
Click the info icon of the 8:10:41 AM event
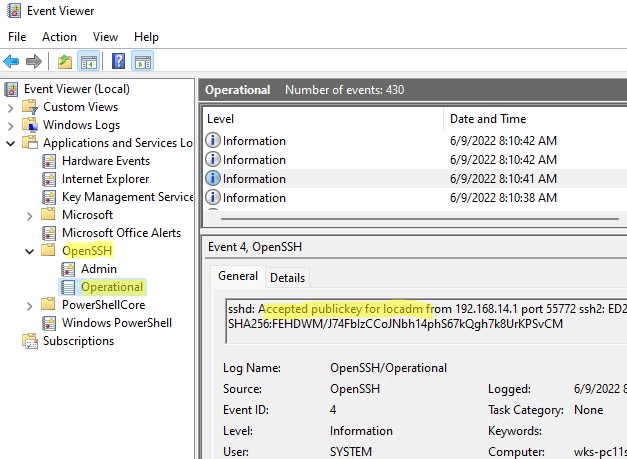tap(213, 179)
